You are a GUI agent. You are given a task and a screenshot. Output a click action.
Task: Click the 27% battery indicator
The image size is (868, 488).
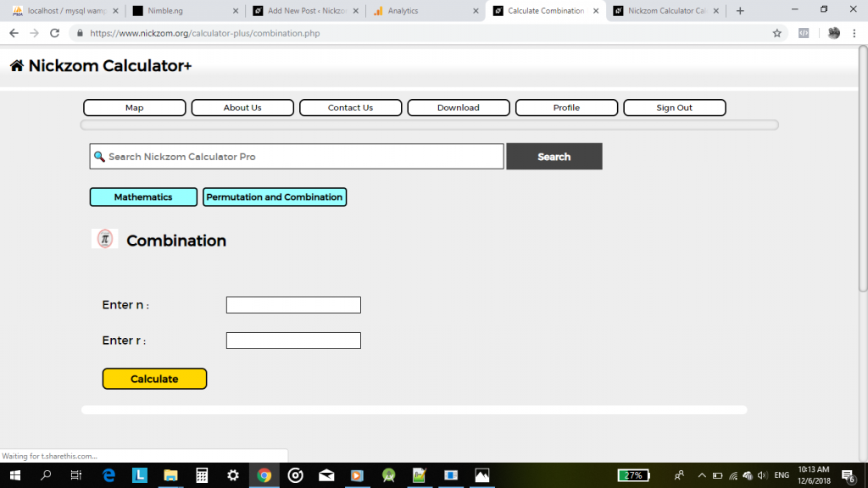[x=633, y=475]
